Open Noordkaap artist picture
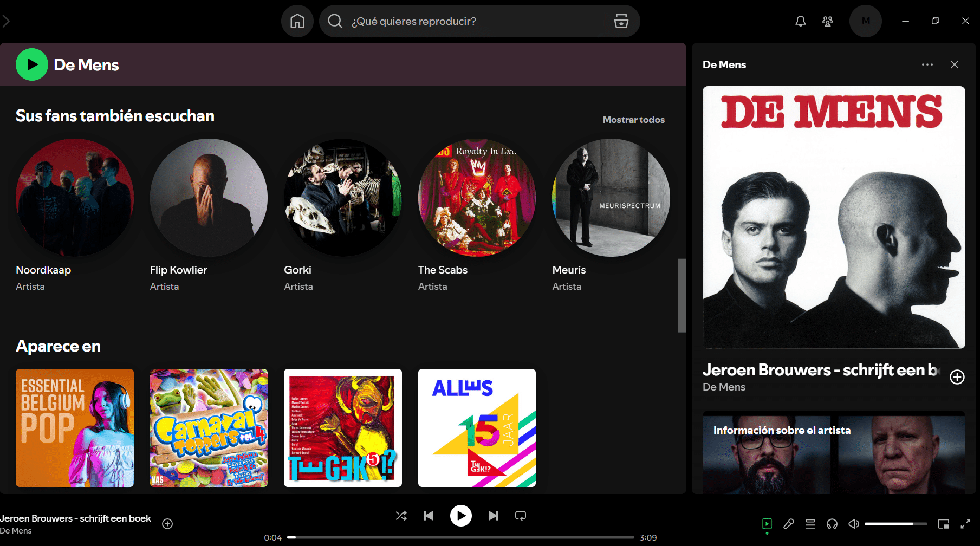Image resolution: width=980 pixels, height=546 pixels. tap(75, 198)
